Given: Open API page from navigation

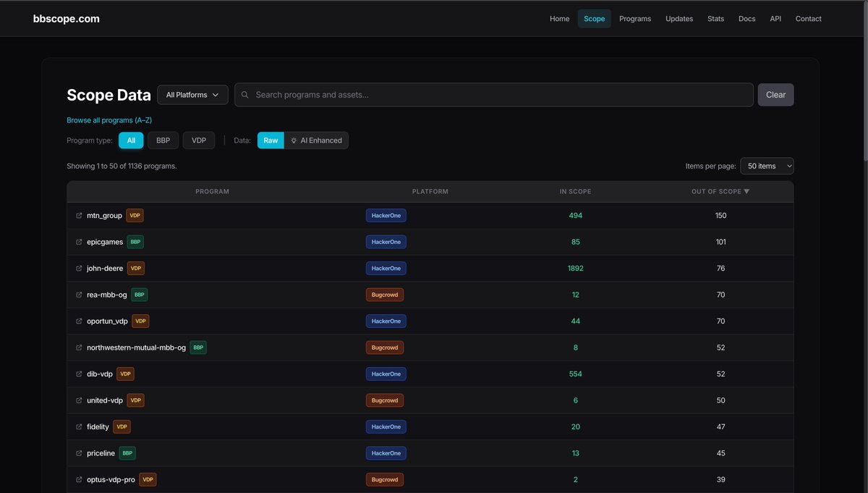Looking at the screenshot, I should [x=775, y=19].
